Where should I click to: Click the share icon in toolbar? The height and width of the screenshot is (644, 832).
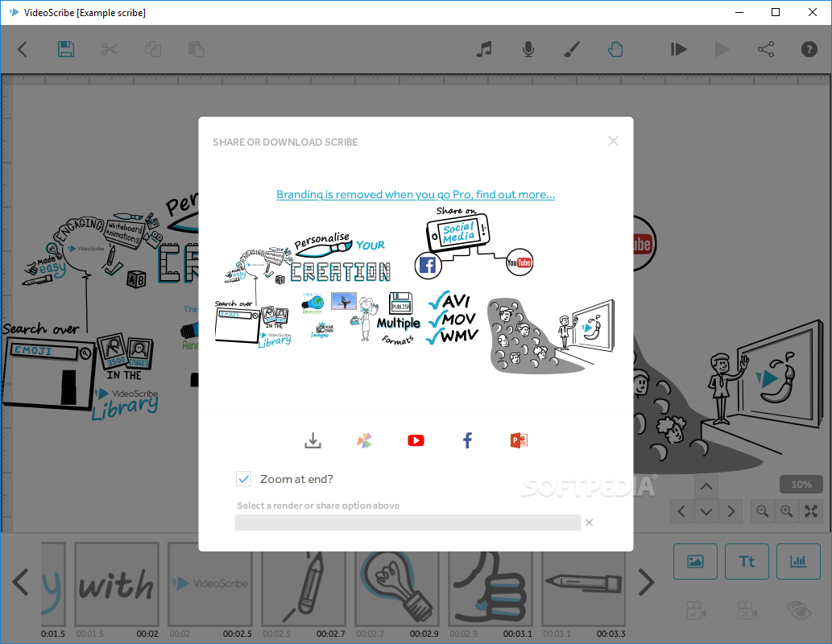coord(766,50)
